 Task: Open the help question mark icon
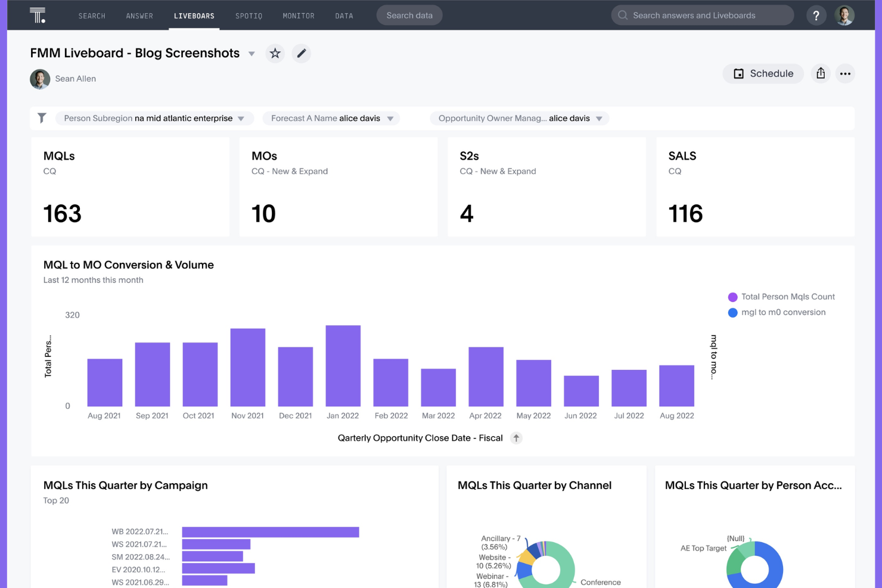(x=816, y=15)
